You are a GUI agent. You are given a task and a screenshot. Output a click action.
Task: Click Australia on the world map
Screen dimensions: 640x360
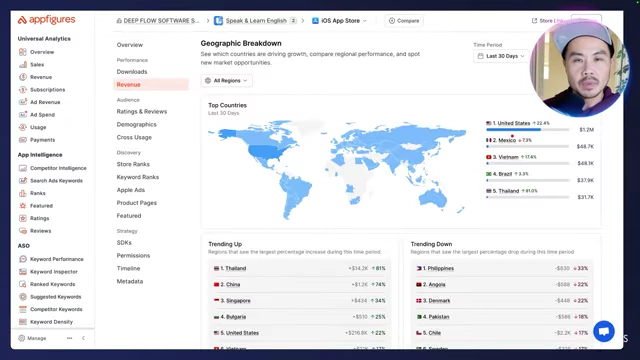(x=433, y=199)
